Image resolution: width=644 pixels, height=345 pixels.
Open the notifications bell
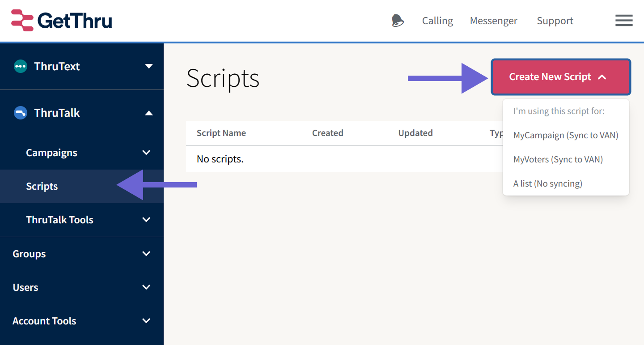click(398, 21)
